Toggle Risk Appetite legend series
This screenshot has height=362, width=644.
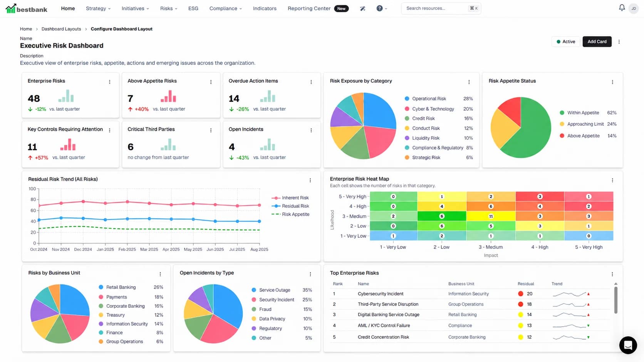290,214
